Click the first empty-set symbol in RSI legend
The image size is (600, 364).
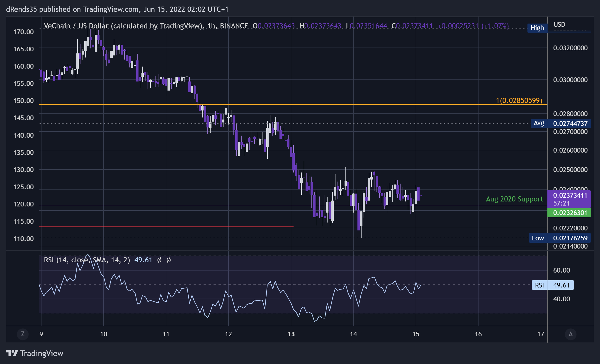point(159,260)
